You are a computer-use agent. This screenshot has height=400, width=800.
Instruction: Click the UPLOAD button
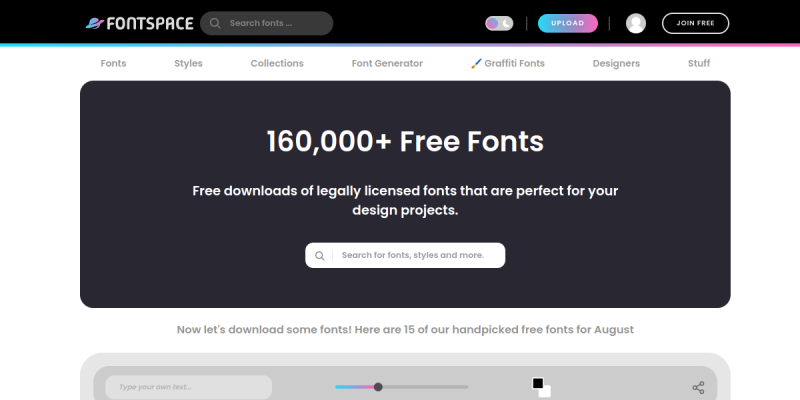pyautogui.click(x=568, y=23)
